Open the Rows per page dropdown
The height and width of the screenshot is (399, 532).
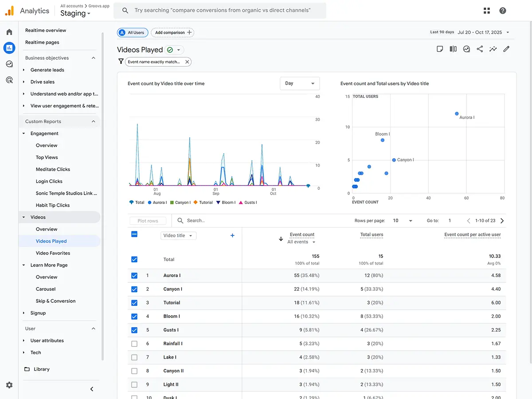click(x=403, y=221)
